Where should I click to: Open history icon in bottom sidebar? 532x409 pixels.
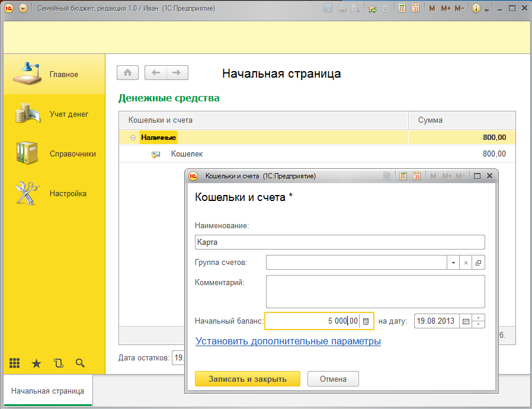pyautogui.click(x=59, y=363)
